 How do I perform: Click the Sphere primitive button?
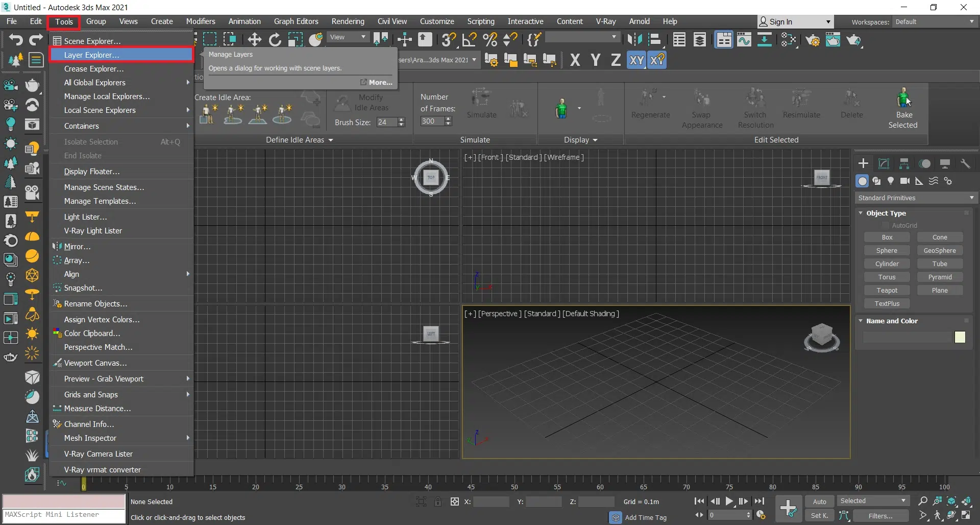[887, 250]
